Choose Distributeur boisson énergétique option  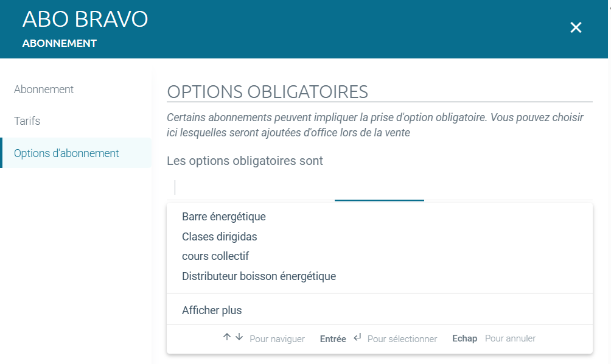pyautogui.click(x=259, y=276)
